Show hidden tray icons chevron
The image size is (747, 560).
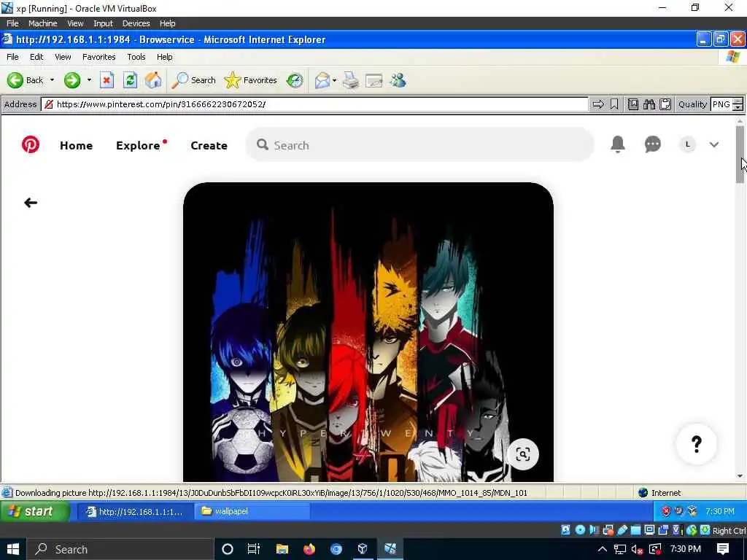pos(602,549)
